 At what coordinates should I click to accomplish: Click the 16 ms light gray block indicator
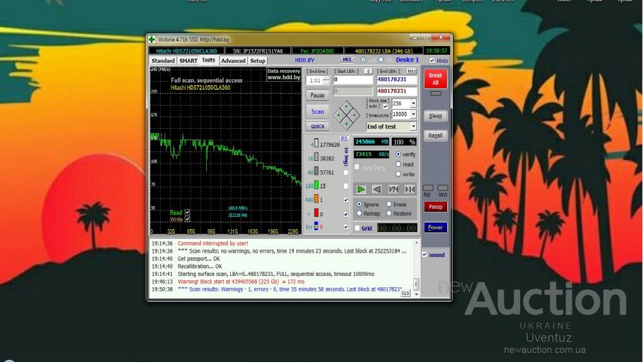[316, 157]
